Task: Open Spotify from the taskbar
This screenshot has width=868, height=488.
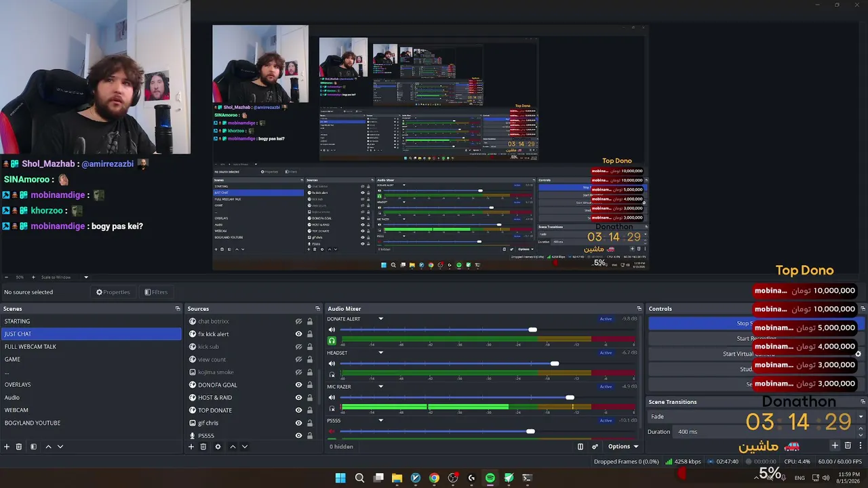Action: pyautogui.click(x=490, y=478)
